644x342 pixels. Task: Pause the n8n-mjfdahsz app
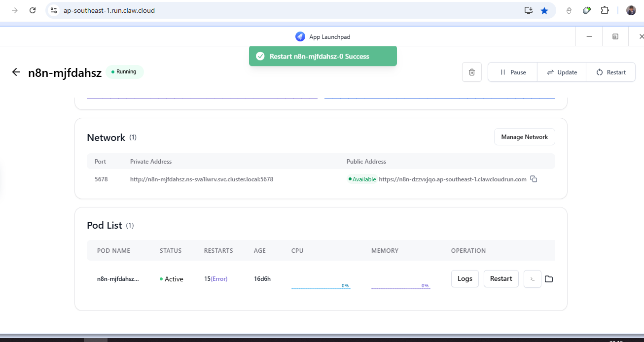(513, 72)
